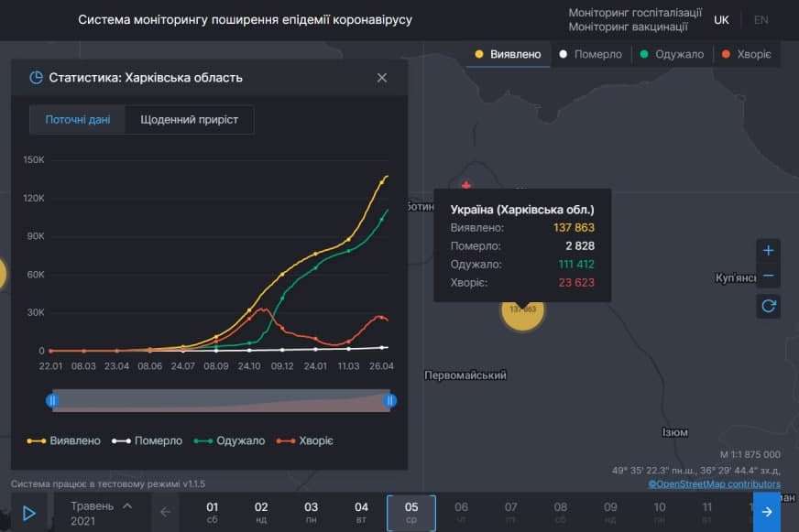The width and height of the screenshot is (799, 532).
Task: Expand the Виявлено legend dropdown at top
Action: 506,54
